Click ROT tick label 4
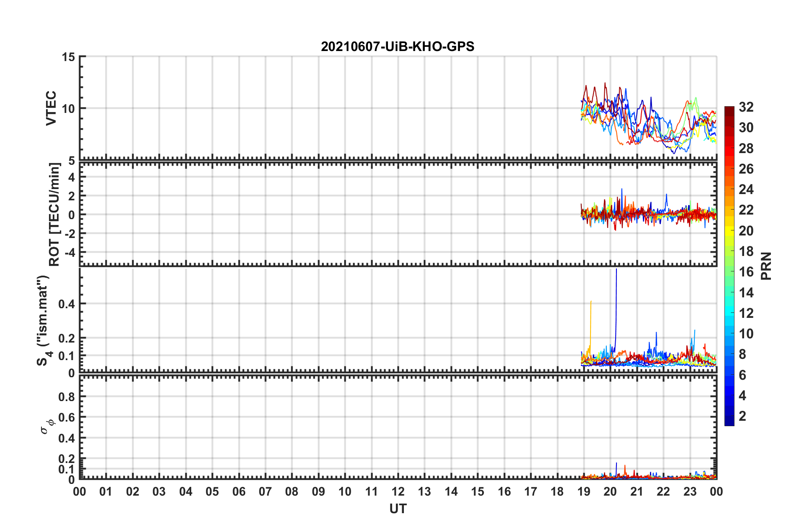This screenshot has height=532, width=796. pyautogui.click(x=72, y=177)
